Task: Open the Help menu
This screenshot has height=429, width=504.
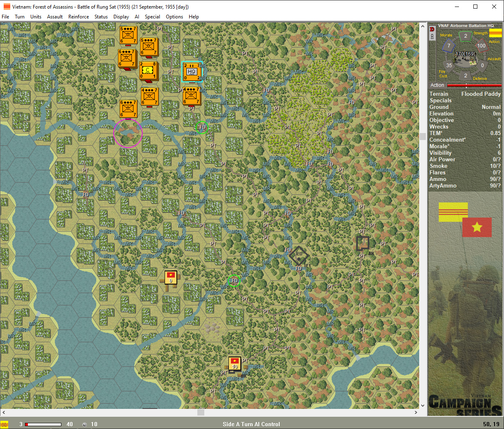Action: [194, 17]
